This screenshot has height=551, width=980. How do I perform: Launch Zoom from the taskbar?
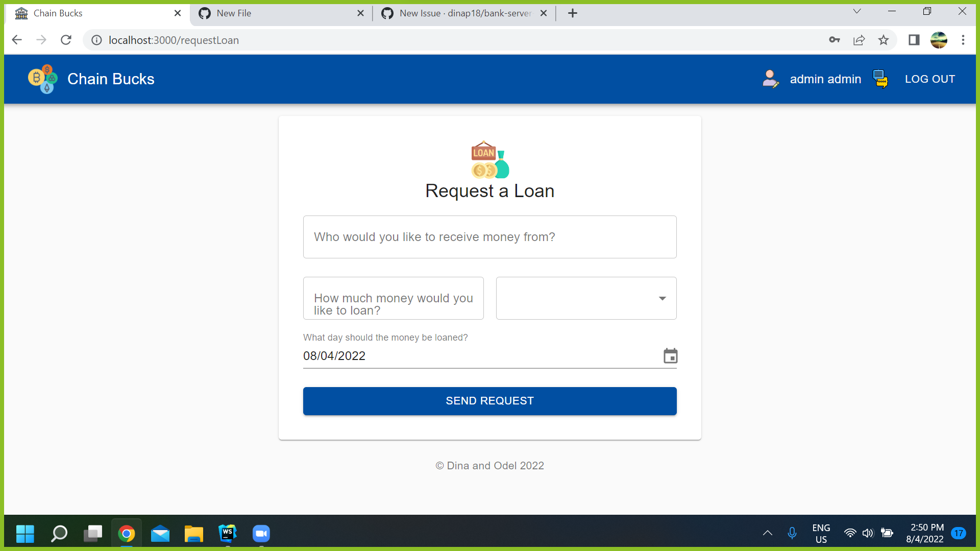[x=261, y=533]
